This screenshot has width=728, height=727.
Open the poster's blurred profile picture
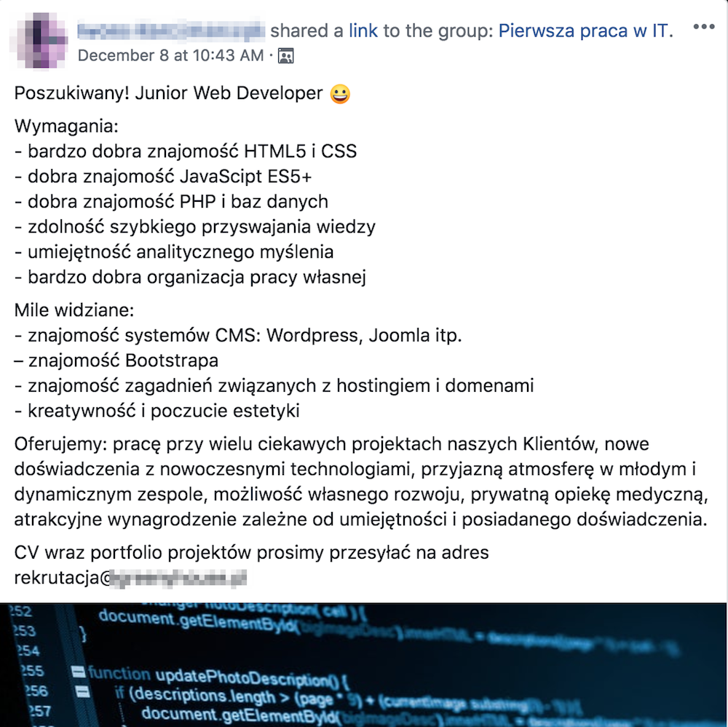coord(40,42)
